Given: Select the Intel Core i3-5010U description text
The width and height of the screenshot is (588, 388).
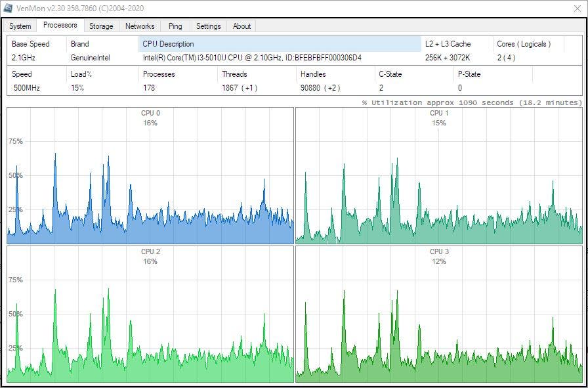Looking at the screenshot, I should (x=253, y=58).
